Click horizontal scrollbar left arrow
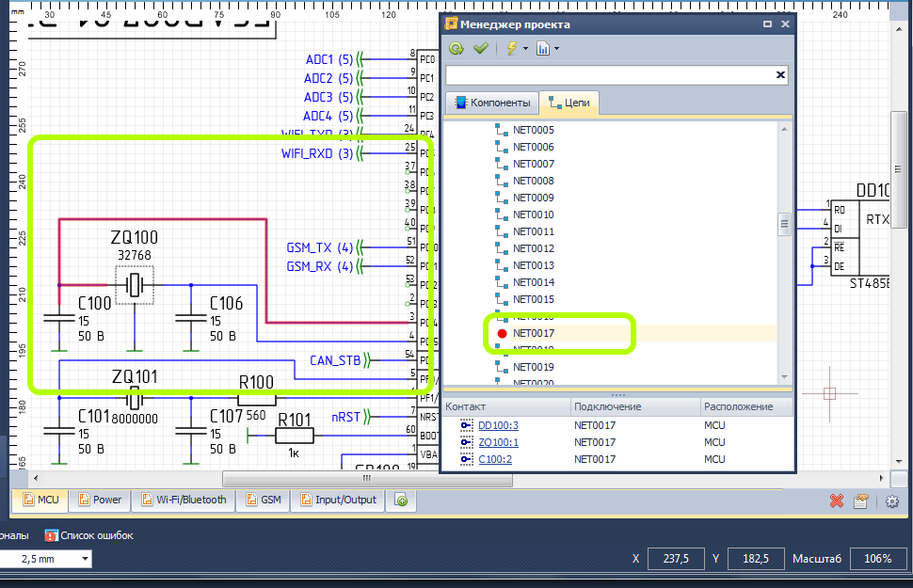Screen dimensions: 913x588 [36, 479]
